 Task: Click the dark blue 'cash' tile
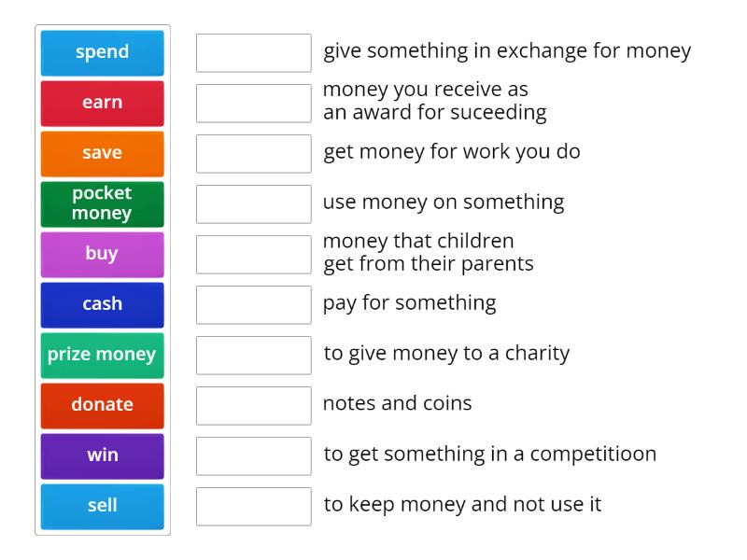coord(102,305)
